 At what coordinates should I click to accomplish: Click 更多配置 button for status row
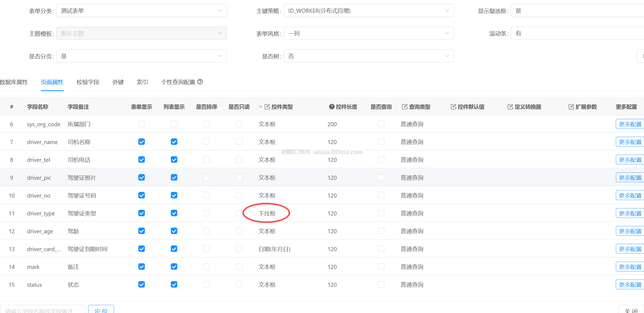coord(630,285)
